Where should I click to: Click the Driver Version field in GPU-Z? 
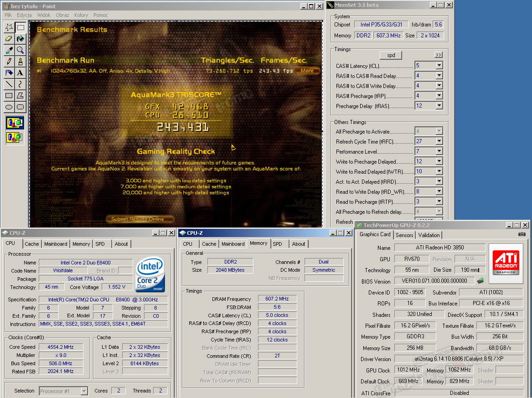[x=459, y=359]
